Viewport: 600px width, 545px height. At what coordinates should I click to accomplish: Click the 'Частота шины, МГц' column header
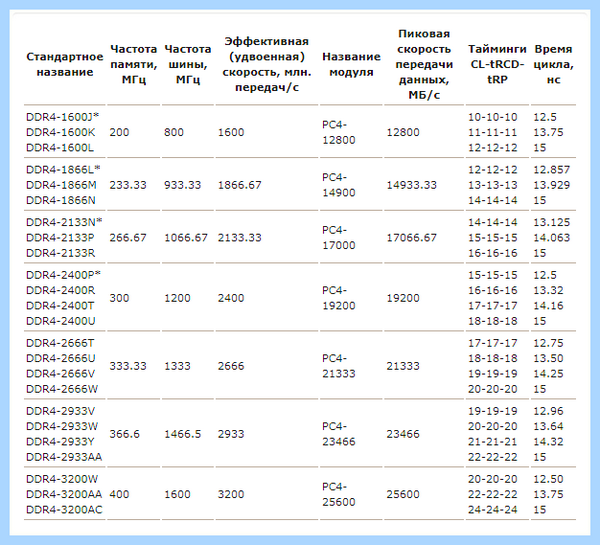pyautogui.click(x=188, y=64)
